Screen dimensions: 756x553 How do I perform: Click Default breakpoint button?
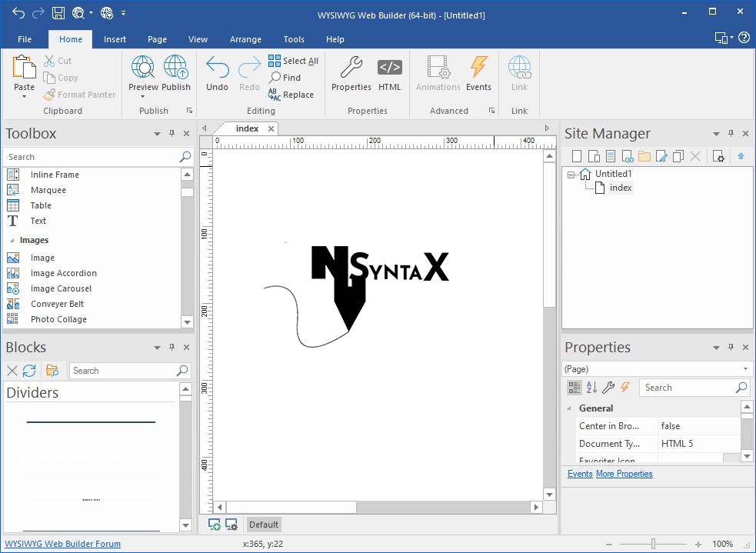pyautogui.click(x=264, y=525)
